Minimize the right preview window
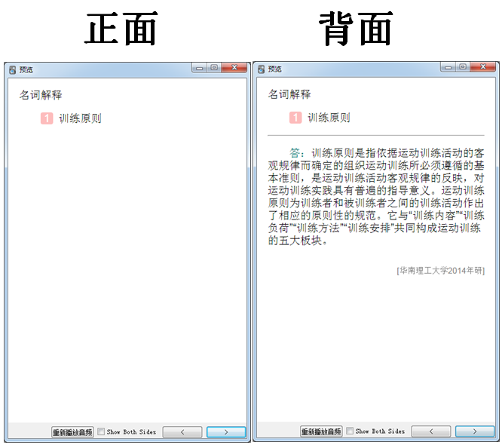502x448 pixels. coord(448,67)
